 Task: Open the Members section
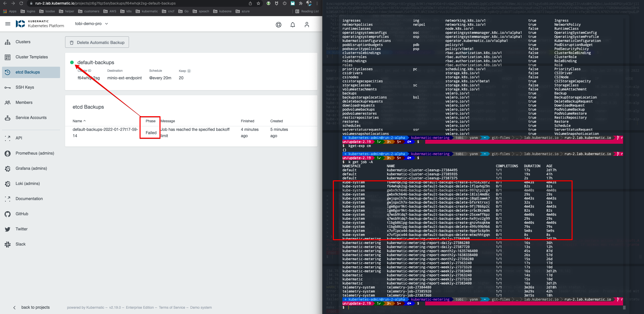tap(24, 102)
